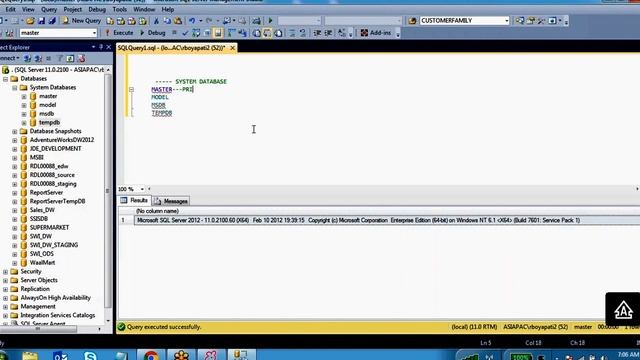Click the increase indent icon
Image resolution: width=640 pixels, height=360 pixels.
pos(328,33)
